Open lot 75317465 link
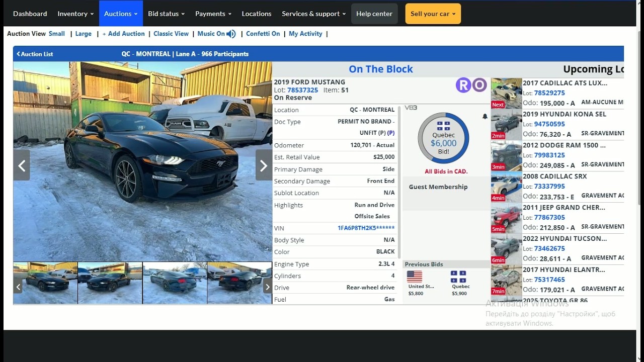Image resolution: width=644 pixels, height=362 pixels. [549, 280]
